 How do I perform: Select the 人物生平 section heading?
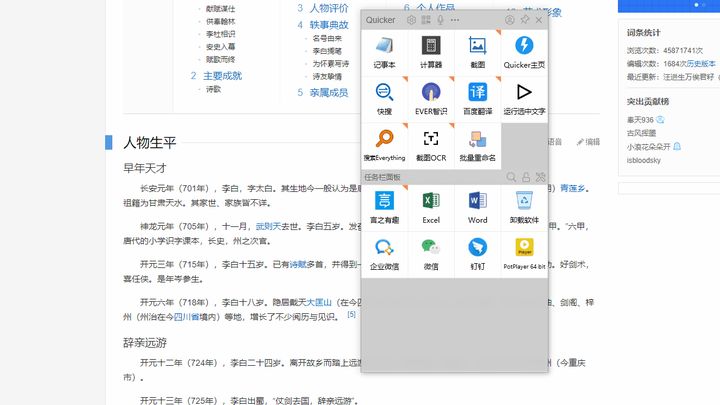pyautogui.click(x=150, y=142)
